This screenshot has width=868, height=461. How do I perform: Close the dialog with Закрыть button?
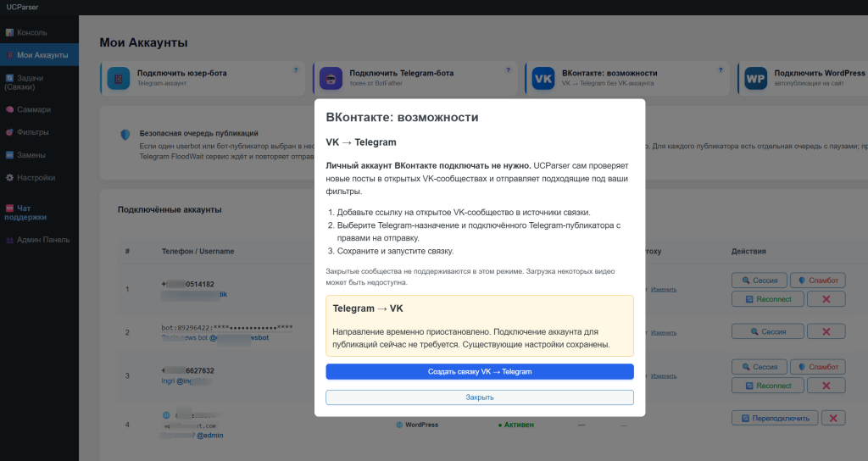480,397
